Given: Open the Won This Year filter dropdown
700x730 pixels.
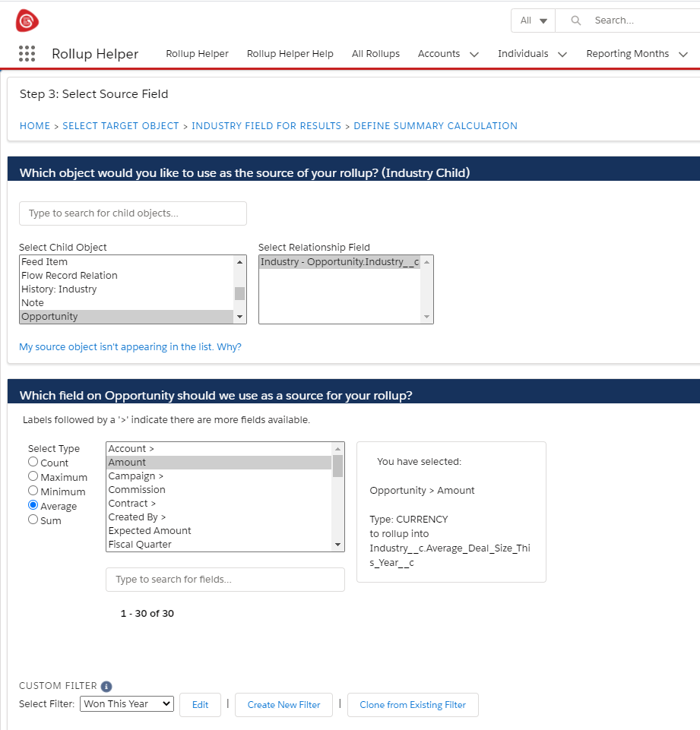Looking at the screenshot, I should [126, 703].
